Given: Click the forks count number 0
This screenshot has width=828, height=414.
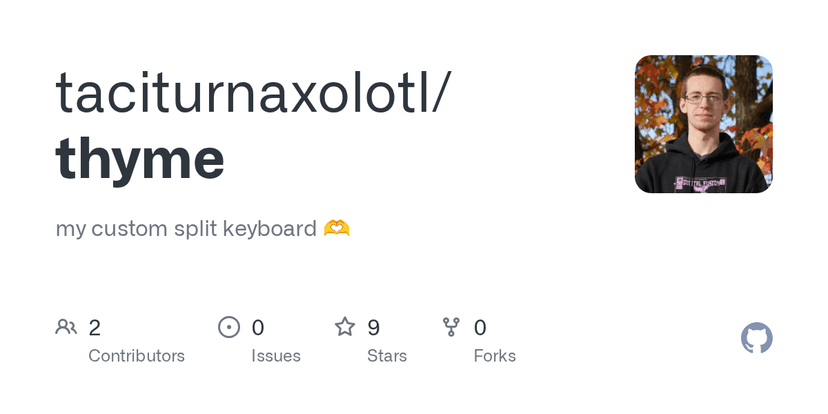Looking at the screenshot, I should (480, 327).
